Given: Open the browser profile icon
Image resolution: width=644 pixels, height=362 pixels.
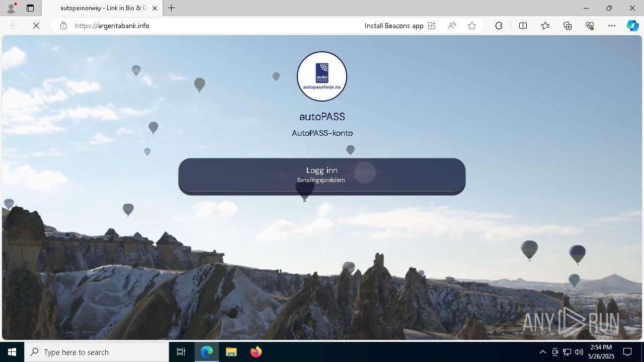Looking at the screenshot, I should pos(11,8).
